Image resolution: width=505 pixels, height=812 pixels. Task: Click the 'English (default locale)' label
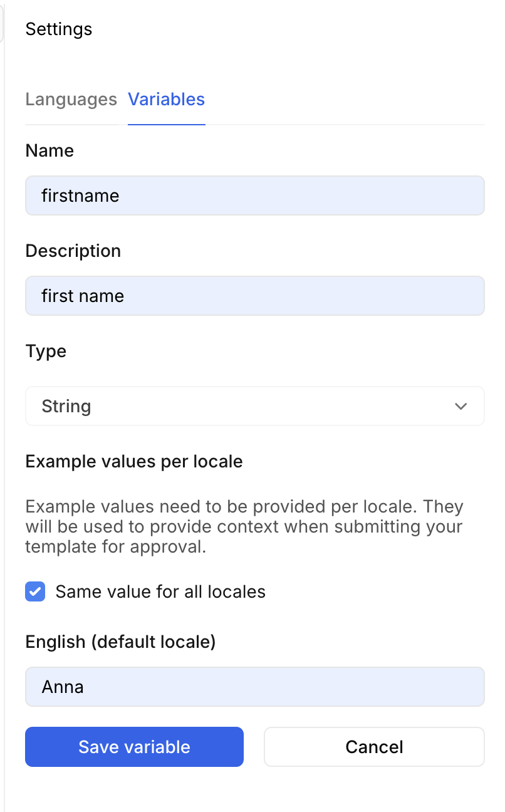click(120, 642)
